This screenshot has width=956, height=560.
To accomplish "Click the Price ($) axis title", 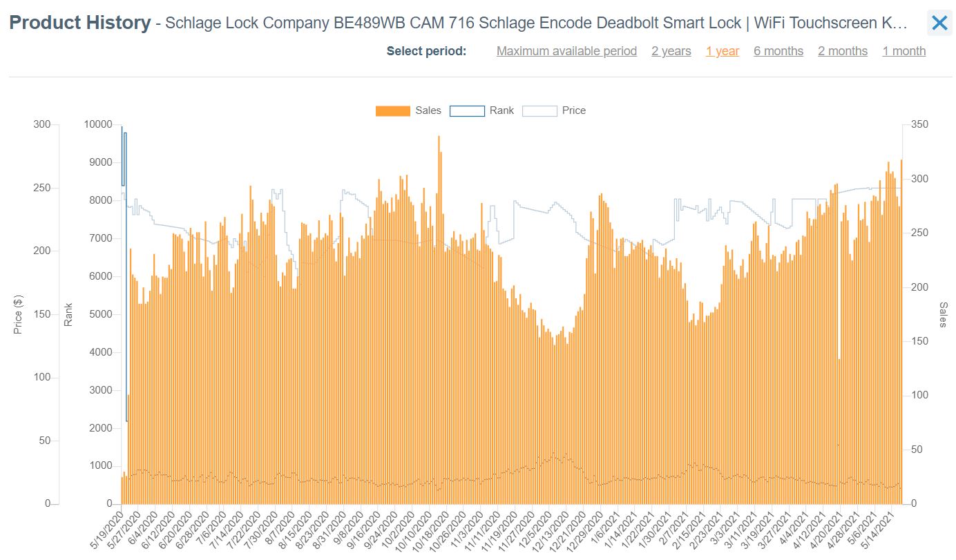I will pos(19,313).
